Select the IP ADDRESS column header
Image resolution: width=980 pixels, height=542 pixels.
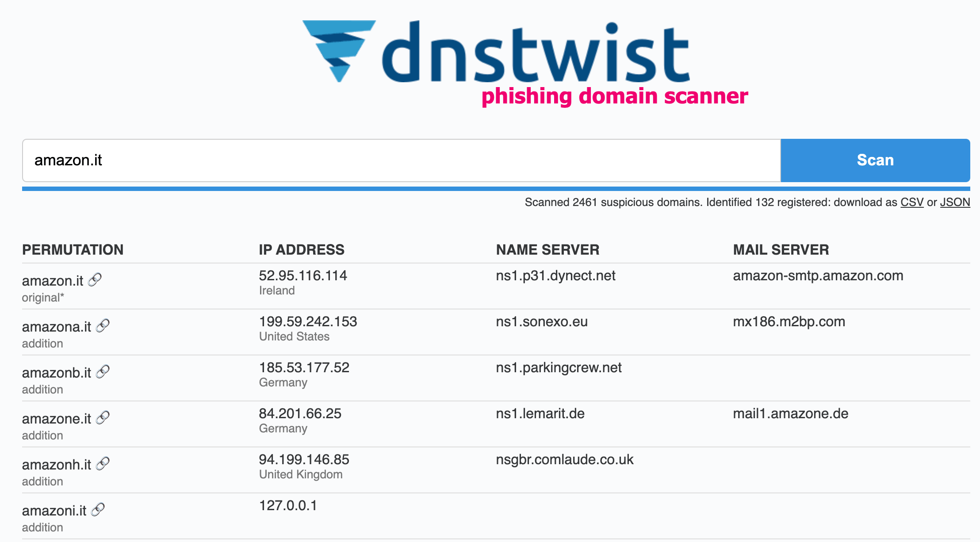[302, 249]
